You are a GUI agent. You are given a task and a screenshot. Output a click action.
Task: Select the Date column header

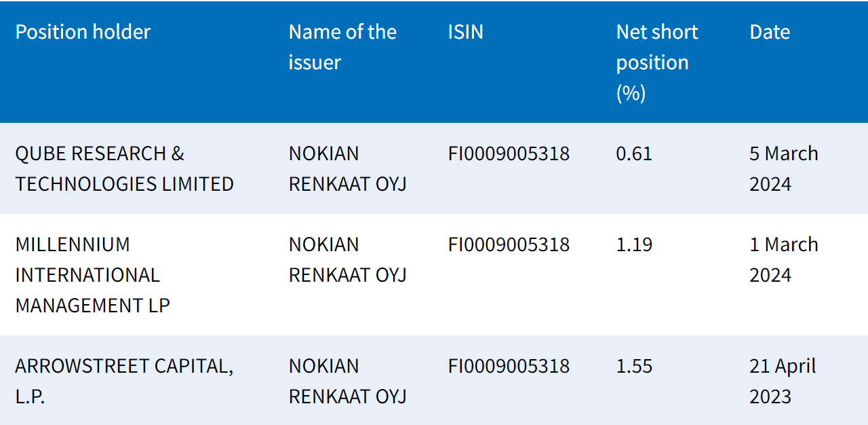(770, 32)
